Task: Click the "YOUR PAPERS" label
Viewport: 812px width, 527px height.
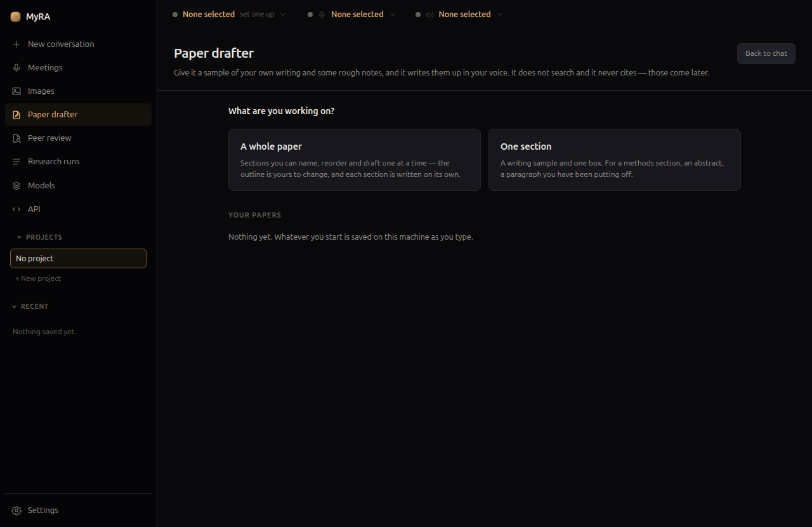Action: pos(254,215)
